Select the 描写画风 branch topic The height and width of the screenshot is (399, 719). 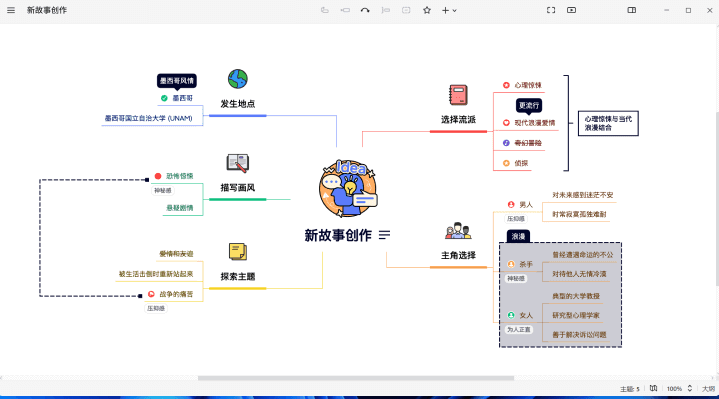238,188
